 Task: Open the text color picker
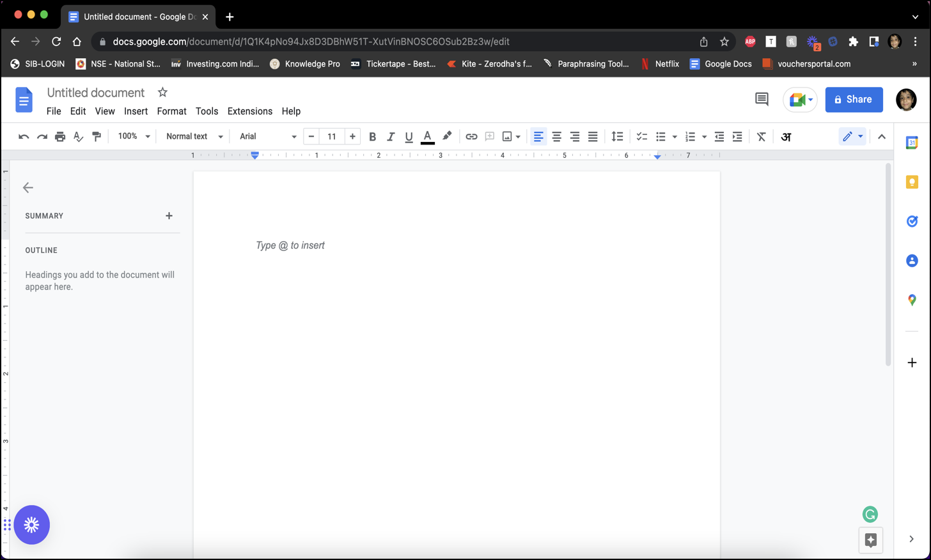tap(428, 137)
